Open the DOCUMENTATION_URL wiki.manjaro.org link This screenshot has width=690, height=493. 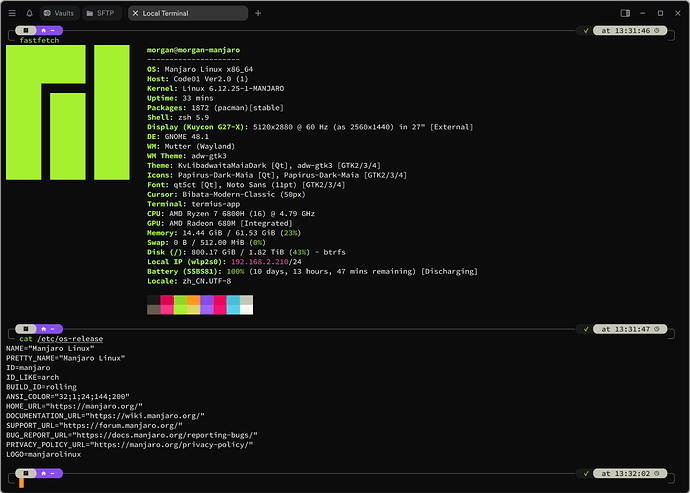[145, 416]
